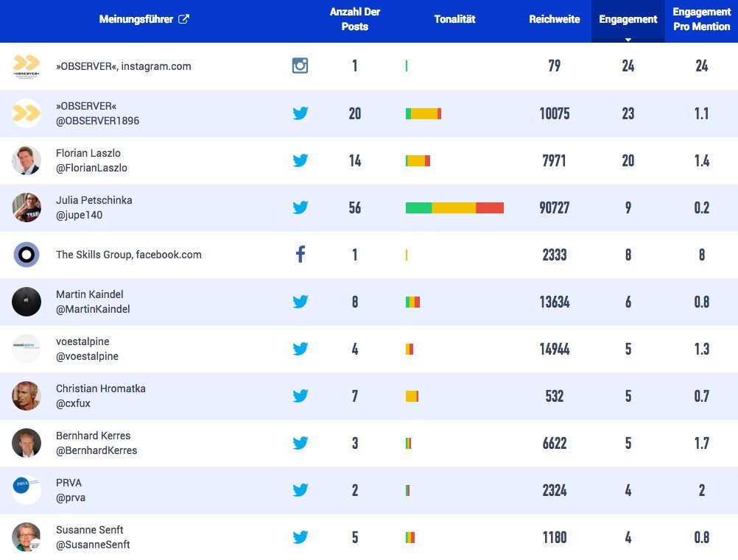The width and height of the screenshot is (738, 560).
Task: Click the Reichweite value 1180
Action: [555, 537]
